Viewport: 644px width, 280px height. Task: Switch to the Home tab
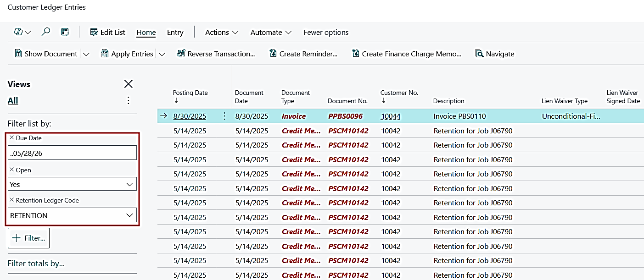(x=146, y=32)
